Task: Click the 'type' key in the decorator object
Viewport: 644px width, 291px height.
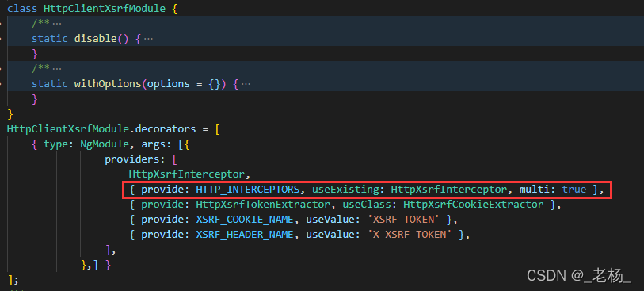Action: (56, 144)
